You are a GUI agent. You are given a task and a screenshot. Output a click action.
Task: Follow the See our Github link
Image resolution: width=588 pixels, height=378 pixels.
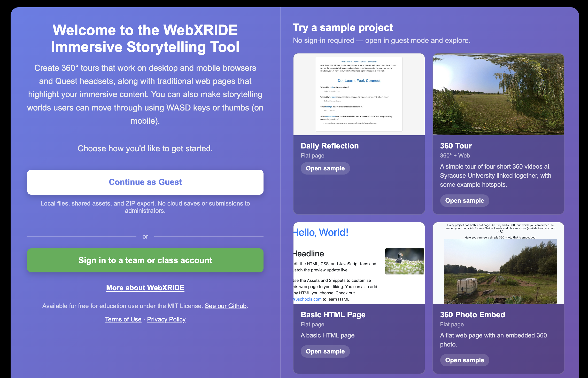[226, 306]
